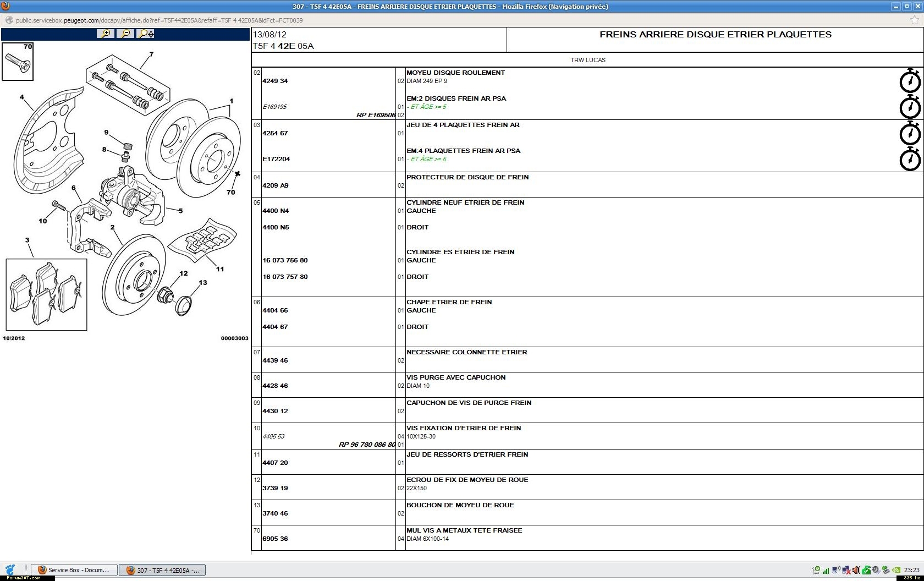
Task: Click callout number 11 in the diagram
Action: pos(220,269)
